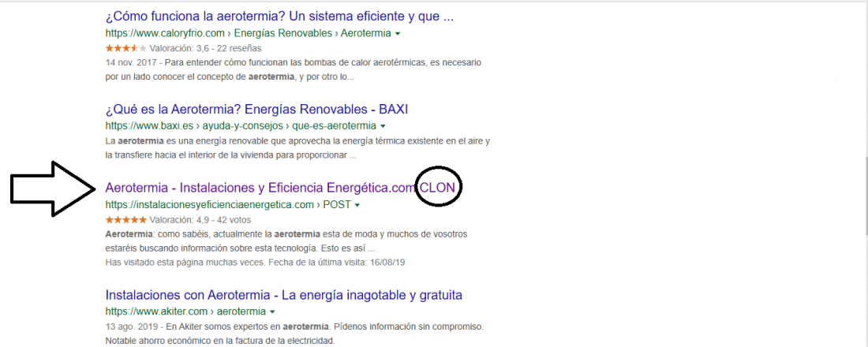Click snippet 'Aerotermia: como sabéis, actualmente'
Viewport: 868px width, 347px height.
[286, 241]
